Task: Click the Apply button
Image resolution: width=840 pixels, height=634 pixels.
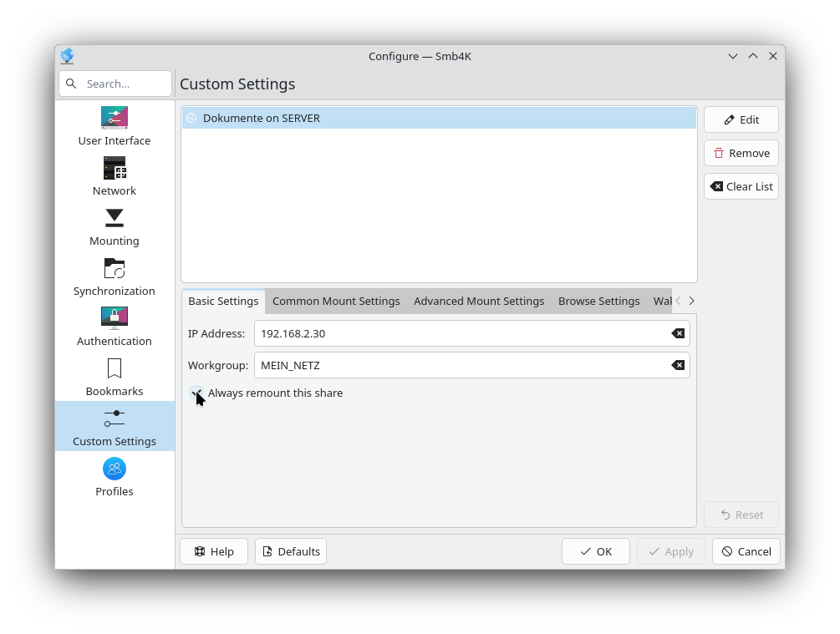Action: click(671, 551)
